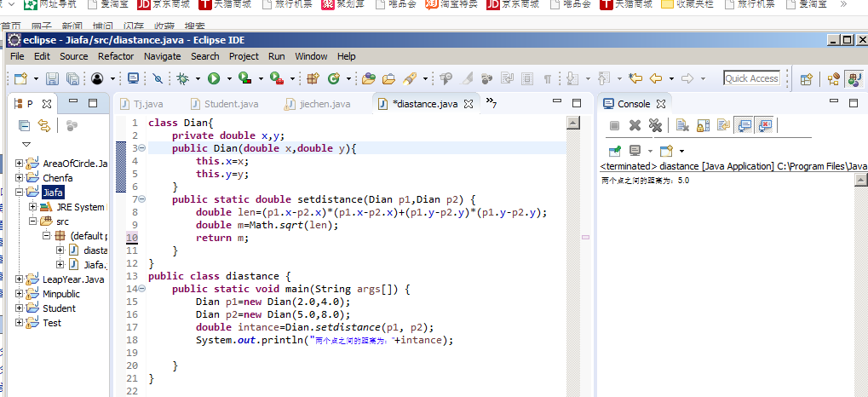Click the Save disk icon in toolbar

[x=52, y=78]
